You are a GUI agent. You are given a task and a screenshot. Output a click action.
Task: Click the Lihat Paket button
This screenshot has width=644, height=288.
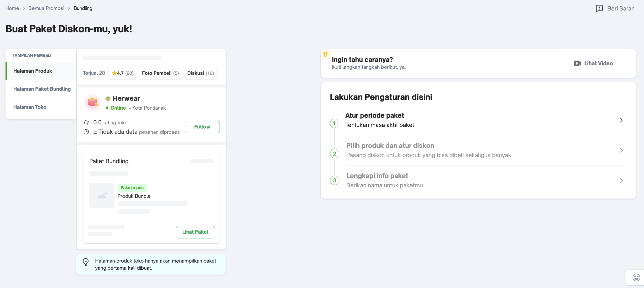click(195, 232)
